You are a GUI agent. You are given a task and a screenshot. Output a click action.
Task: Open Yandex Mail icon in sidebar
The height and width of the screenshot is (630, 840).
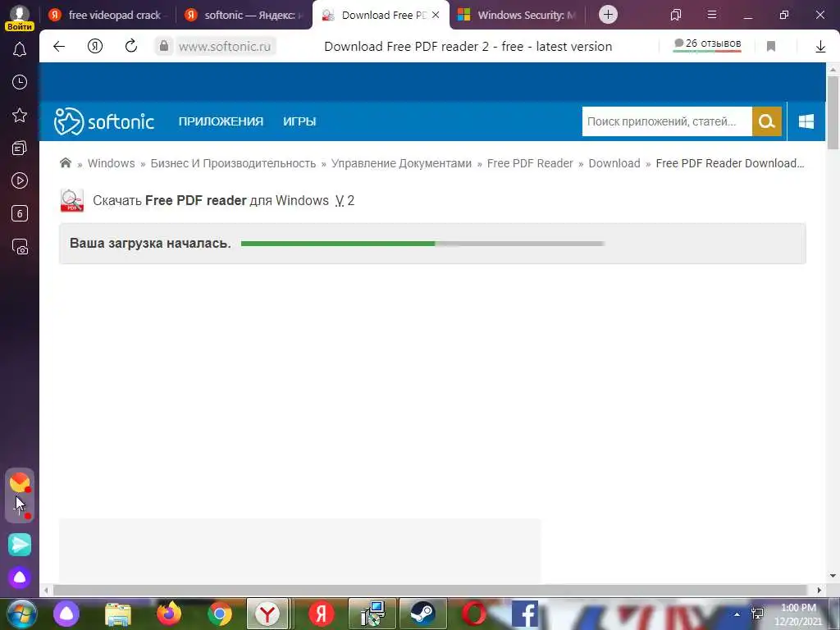pyautogui.click(x=20, y=482)
